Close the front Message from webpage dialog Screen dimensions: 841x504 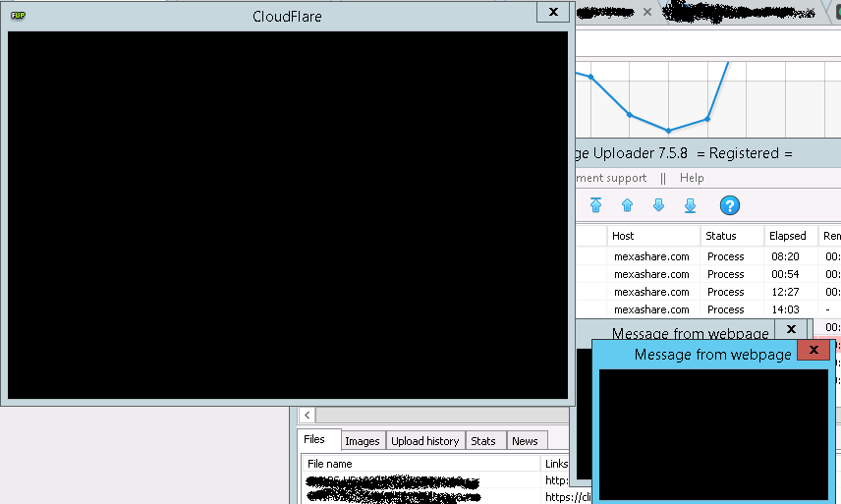click(813, 350)
